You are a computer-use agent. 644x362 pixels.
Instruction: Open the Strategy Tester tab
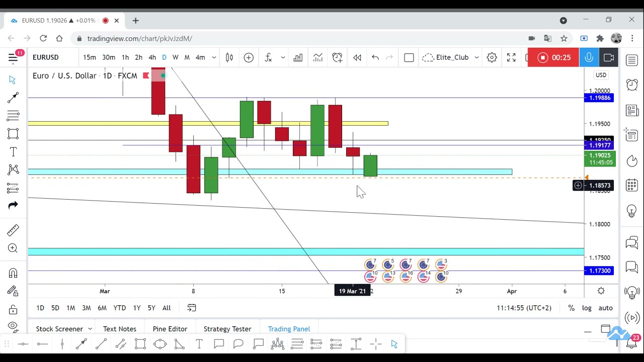pos(227,329)
